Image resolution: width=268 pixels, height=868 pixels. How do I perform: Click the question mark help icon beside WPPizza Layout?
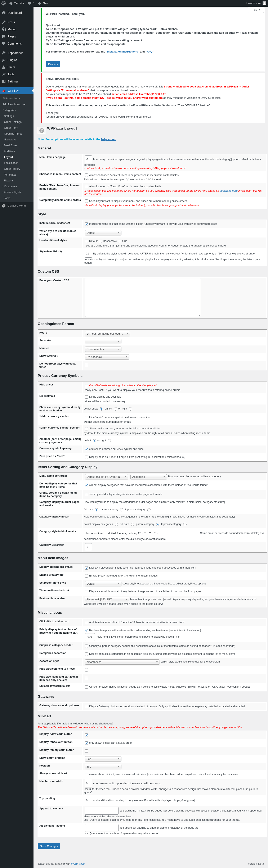(42, 130)
